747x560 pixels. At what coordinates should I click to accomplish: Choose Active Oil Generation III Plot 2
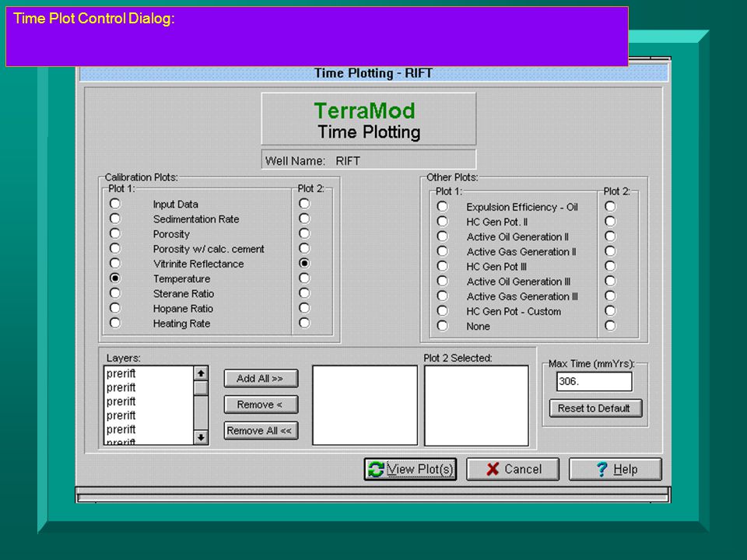coord(610,281)
